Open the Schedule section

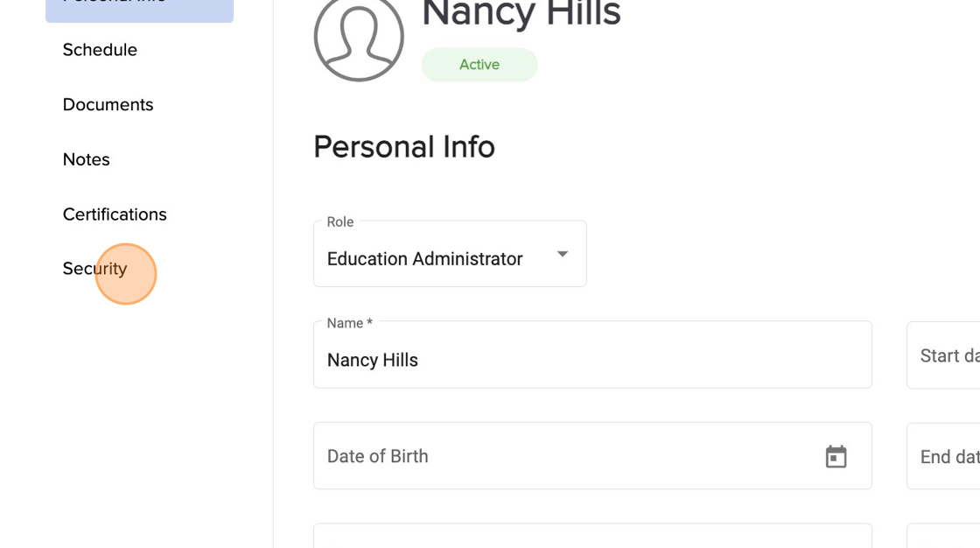point(100,50)
